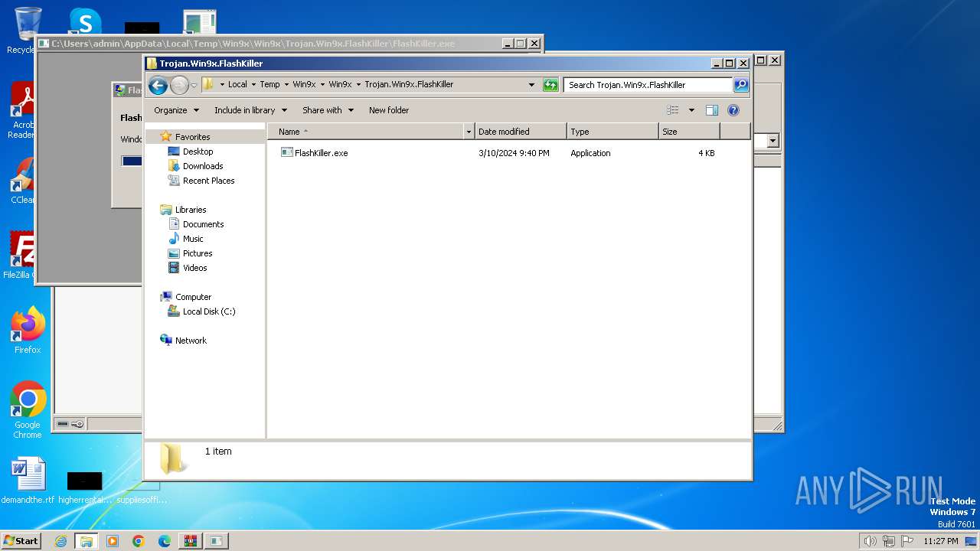980x551 pixels.
Task: Open the Firefox desktop shortcut
Action: click(28, 331)
